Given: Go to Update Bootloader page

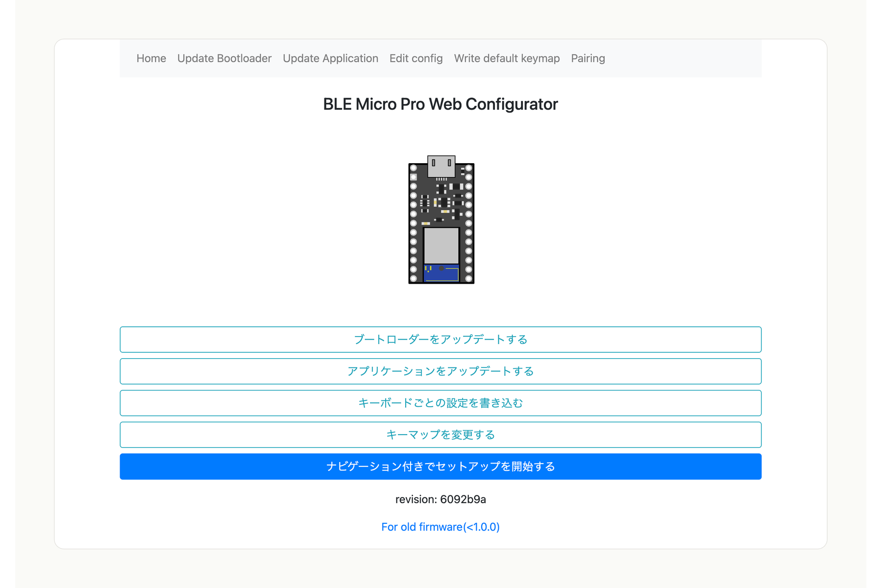Looking at the screenshot, I should [224, 58].
